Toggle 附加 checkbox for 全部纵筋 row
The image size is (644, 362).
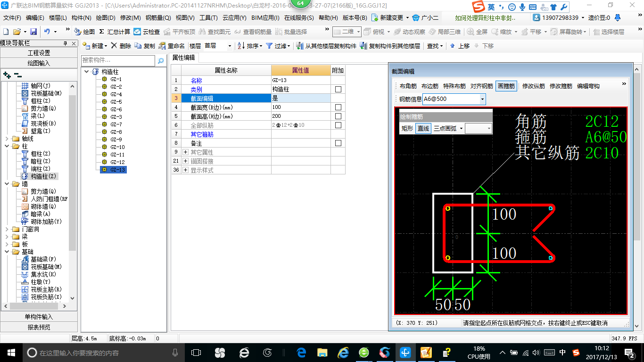coord(338,125)
